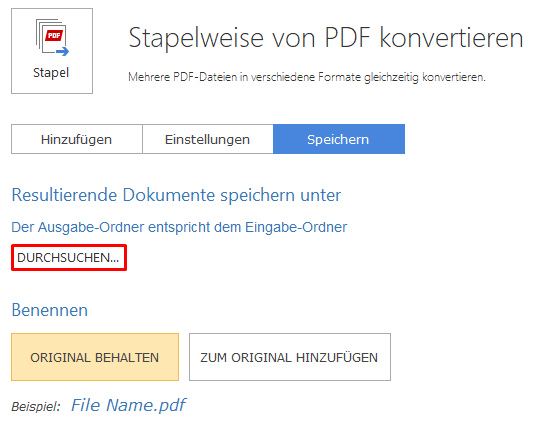Click the stacked pages behind the PDF icon

(x=40, y=34)
